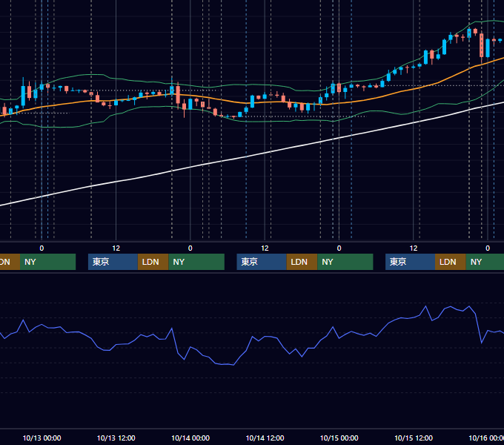Click the 10/14 12:00 date label
This screenshot has width=504, height=445.
(265, 438)
